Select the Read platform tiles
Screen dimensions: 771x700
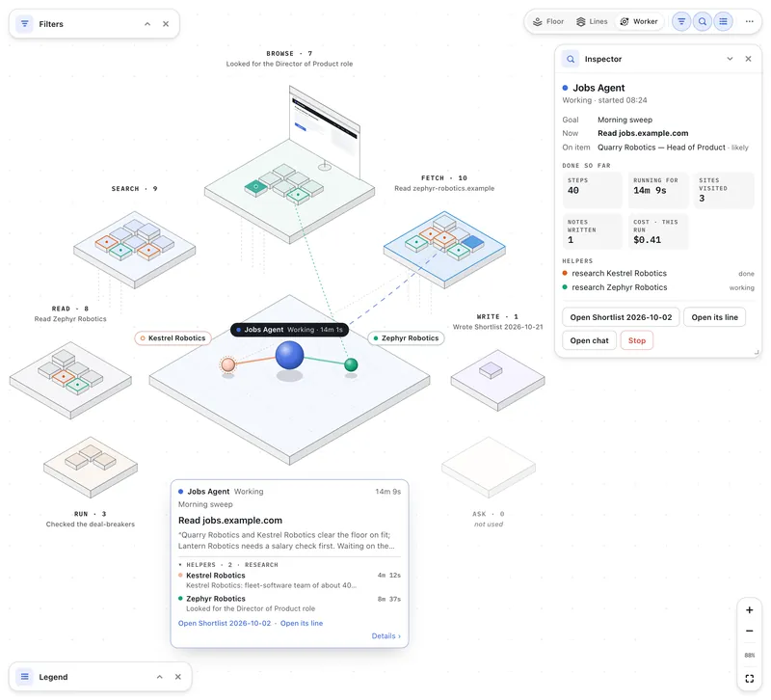click(70, 371)
